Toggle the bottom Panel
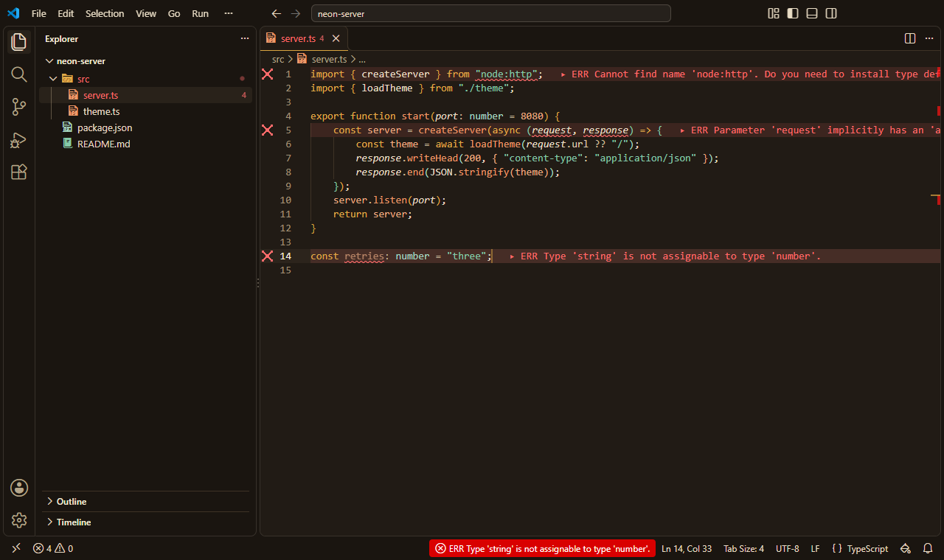 pos(812,13)
